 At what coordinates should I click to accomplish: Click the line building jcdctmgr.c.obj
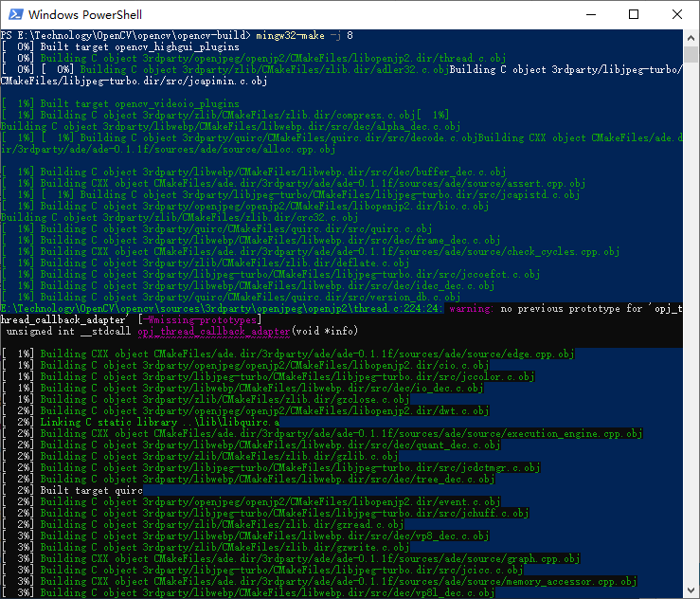[271, 467]
